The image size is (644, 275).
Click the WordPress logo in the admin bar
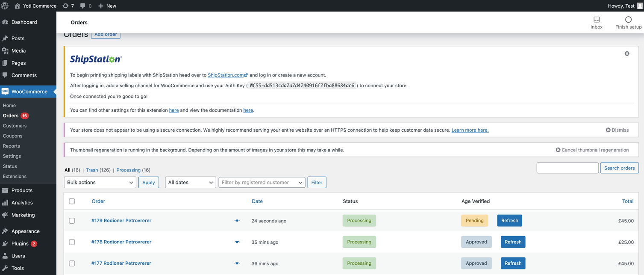pos(5,6)
